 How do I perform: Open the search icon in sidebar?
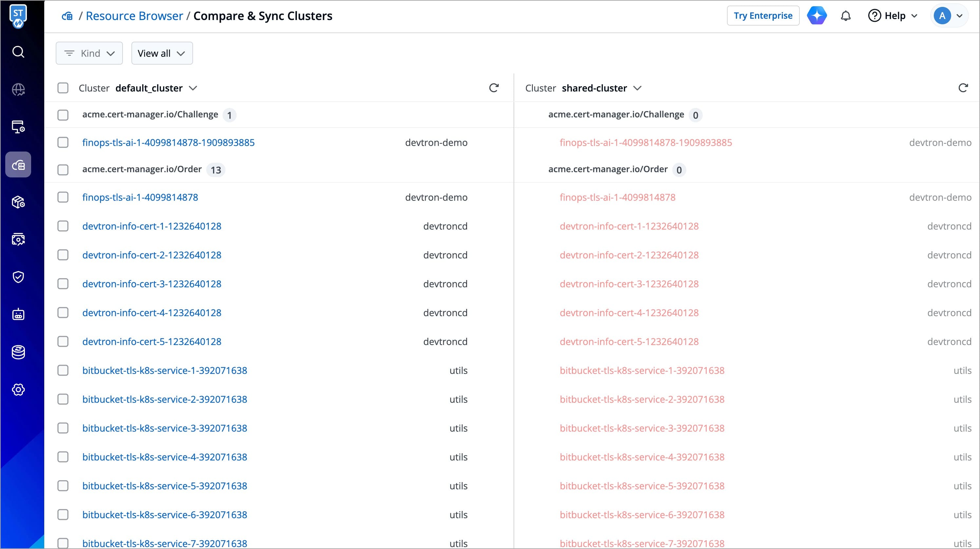(x=18, y=52)
